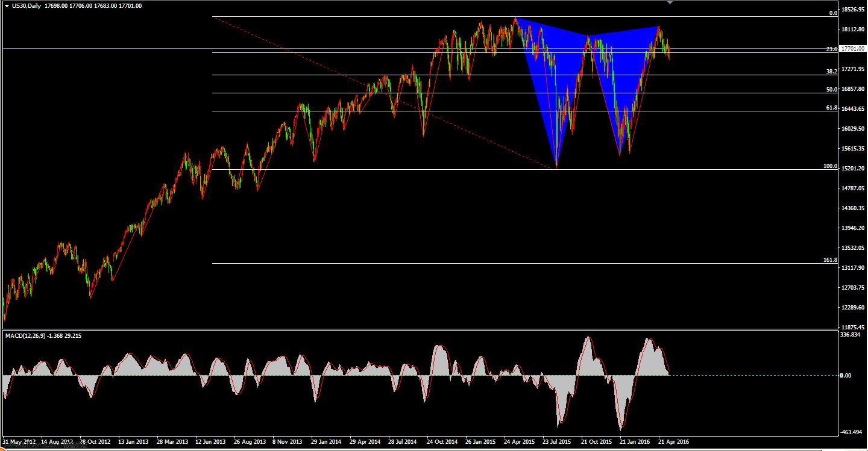Viewport: 868px width, 451px height.
Task: Click the 28 Oct 2012 date label
Action: [95, 441]
